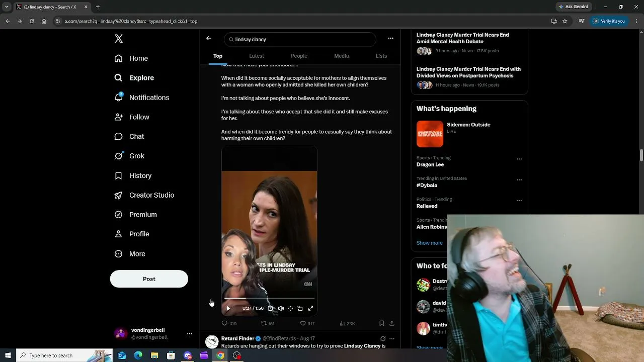The width and height of the screenshot is (644, 362).
Task: Click Show more under What's happening
Action: (x=430, y=243)
